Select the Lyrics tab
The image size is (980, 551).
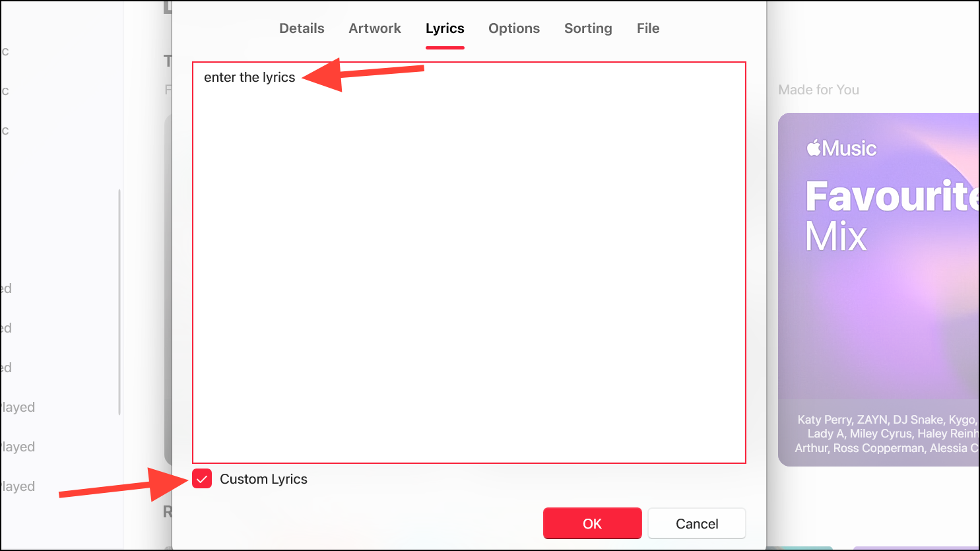click(x=445, y=28)
